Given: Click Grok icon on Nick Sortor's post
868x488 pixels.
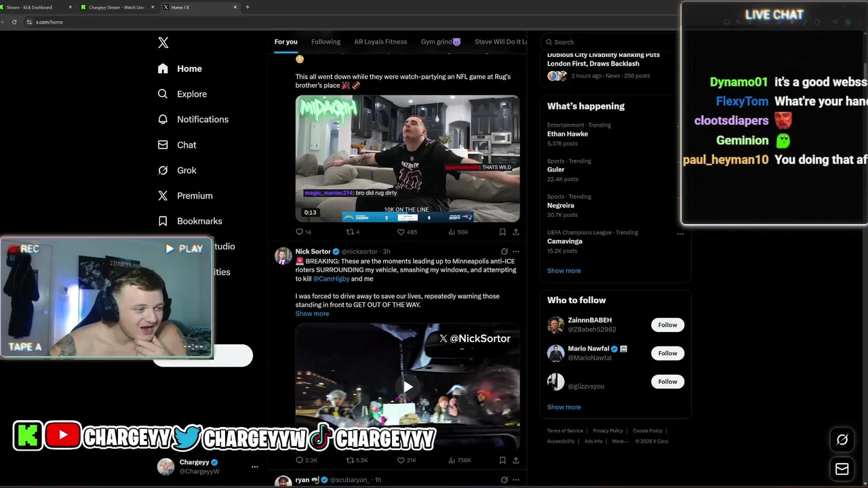Looking at the screenshot, I should click(504, 251).
